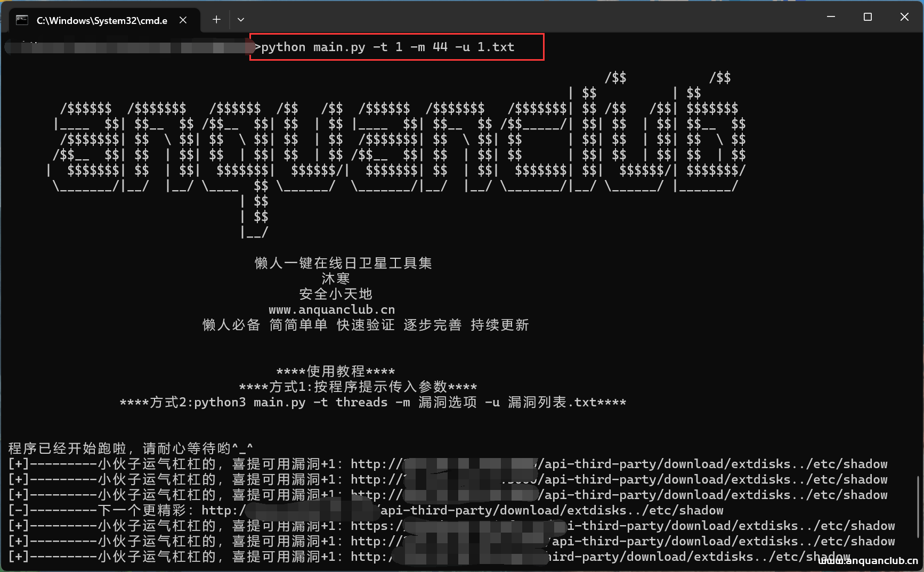Close the cmd.exe tab with its X
The width and height of the screenshot is (924, 572).
[183, 20]
